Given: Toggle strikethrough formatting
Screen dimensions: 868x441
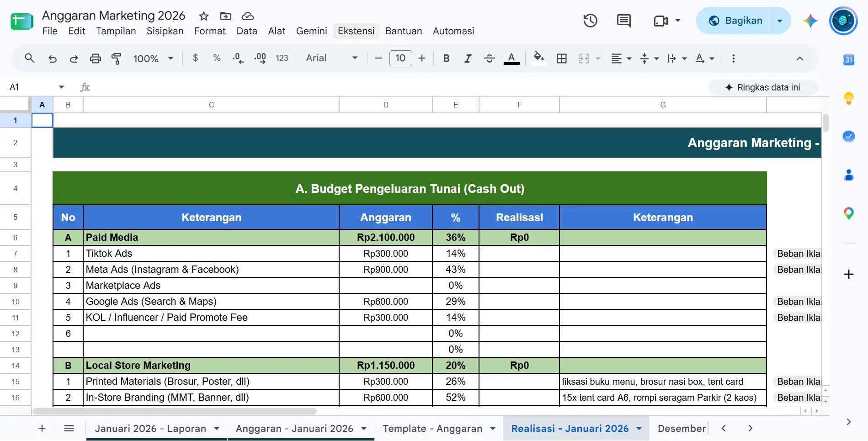Looking at the screenshot, I should click(489, 58).
